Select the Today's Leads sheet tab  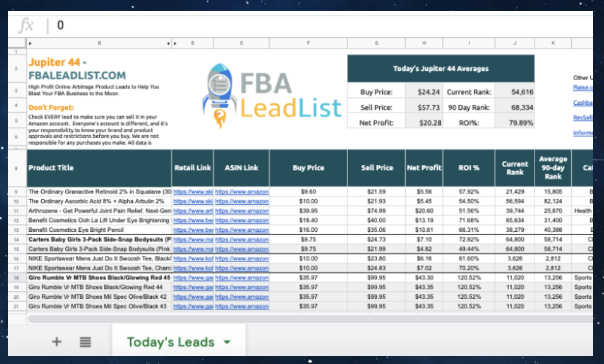click(170, 342)
